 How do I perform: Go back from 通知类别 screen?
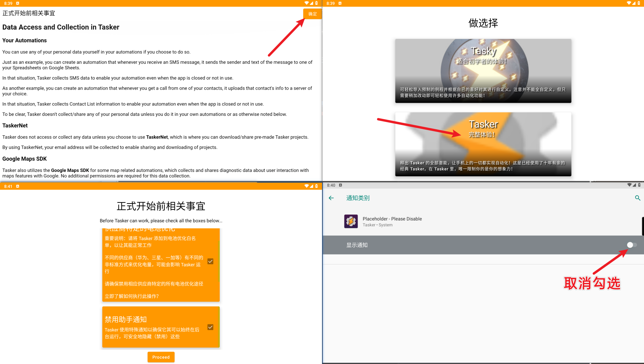[x=331, y=198]
